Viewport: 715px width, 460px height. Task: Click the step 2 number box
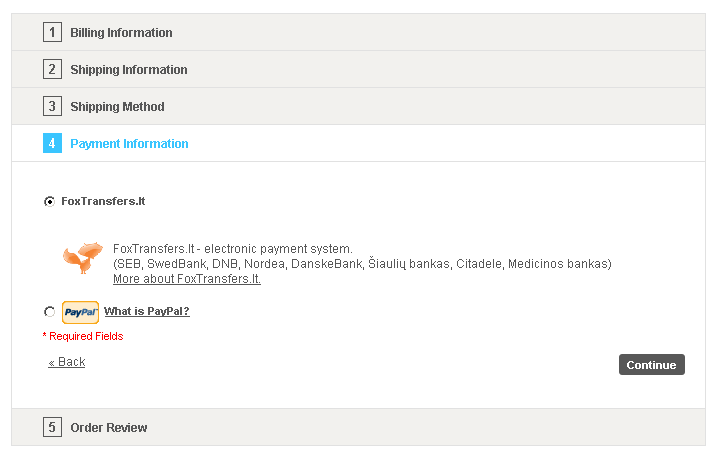[52, 69]
